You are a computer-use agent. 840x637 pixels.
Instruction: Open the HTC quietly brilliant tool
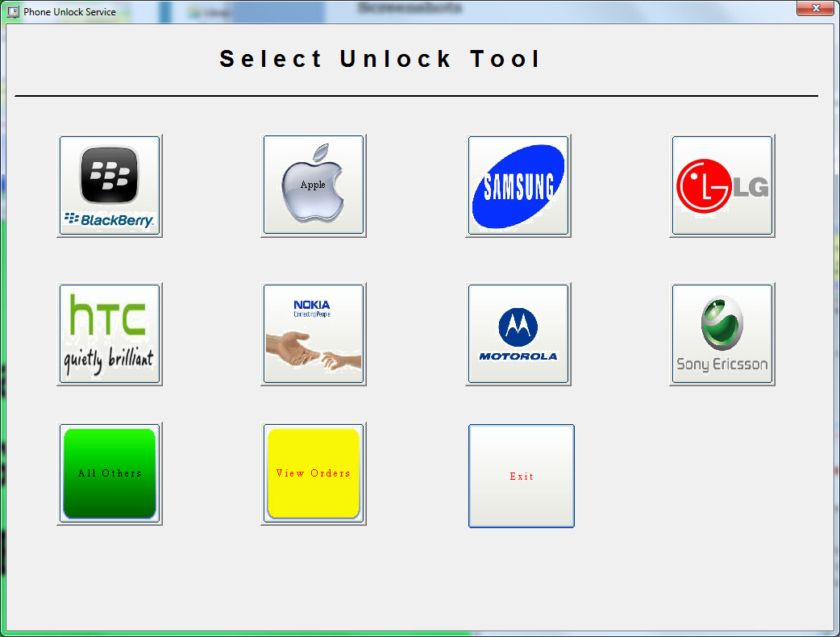(110, 335)
